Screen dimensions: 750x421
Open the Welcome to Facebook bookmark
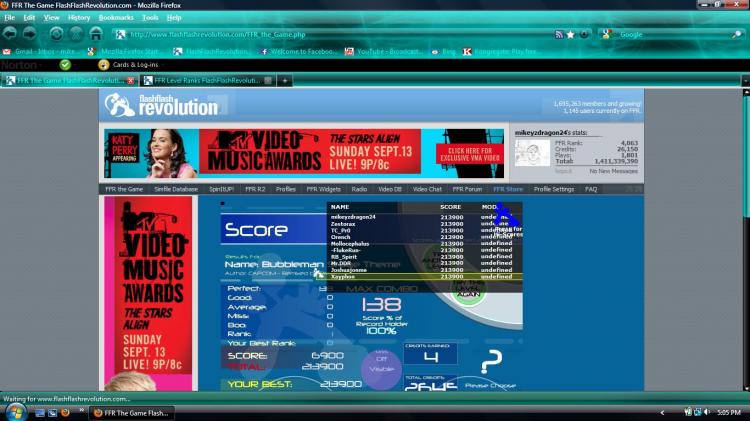click(x=298, y=52)
